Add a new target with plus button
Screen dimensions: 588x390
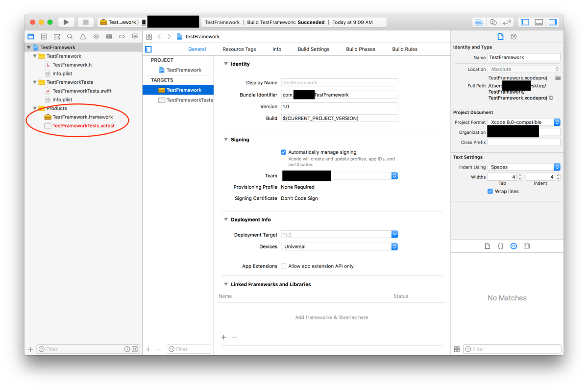point(148,349)
